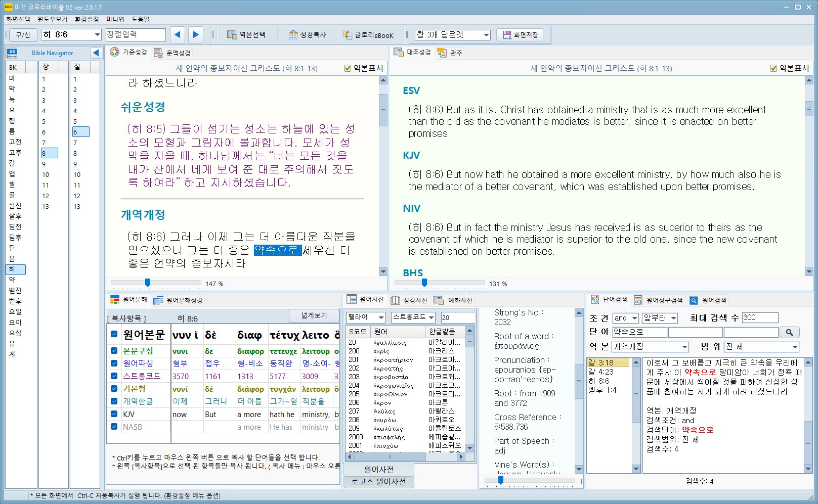Click the 화면저장 save screen button
This screenshot has height=504, width=818.
pyautogui.click(x=520, y=35)
